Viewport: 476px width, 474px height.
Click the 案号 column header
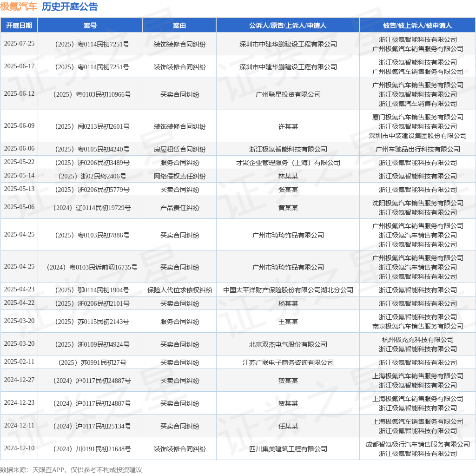90,26
